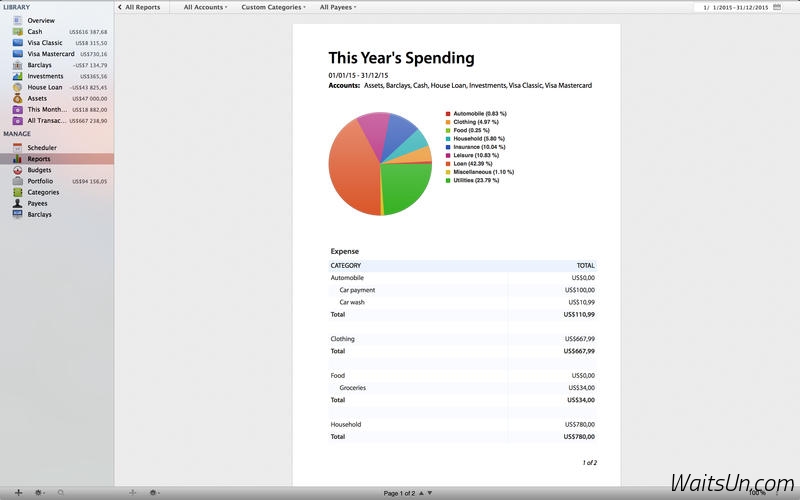Viewport: 800px width, 500px height.
Task: Go to next page using down arrow
Action: [431, 493]
